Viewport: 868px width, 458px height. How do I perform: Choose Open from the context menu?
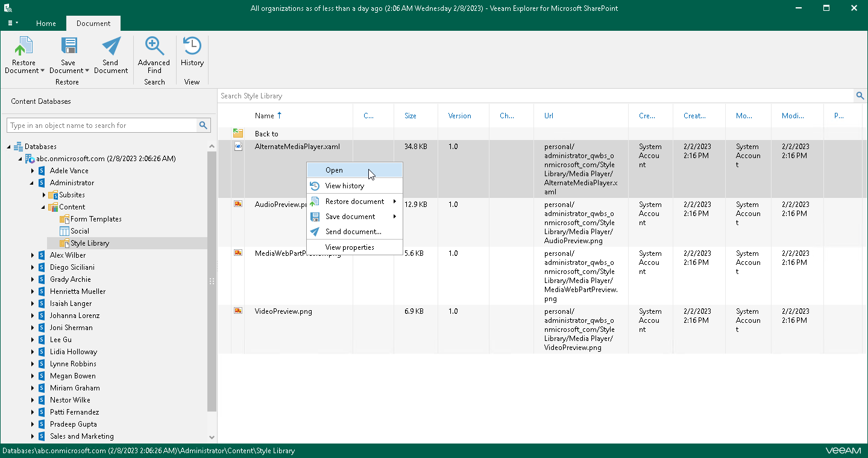(335, 170)
